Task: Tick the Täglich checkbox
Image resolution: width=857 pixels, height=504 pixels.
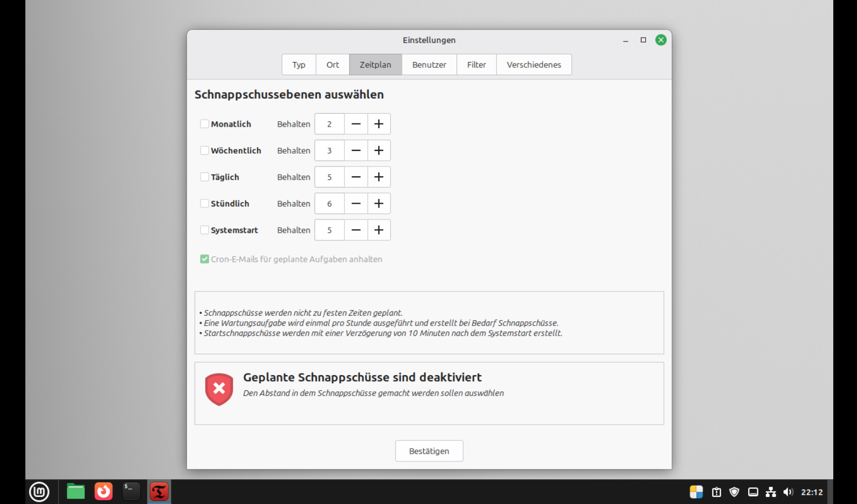Action: (x=204, y=177)
